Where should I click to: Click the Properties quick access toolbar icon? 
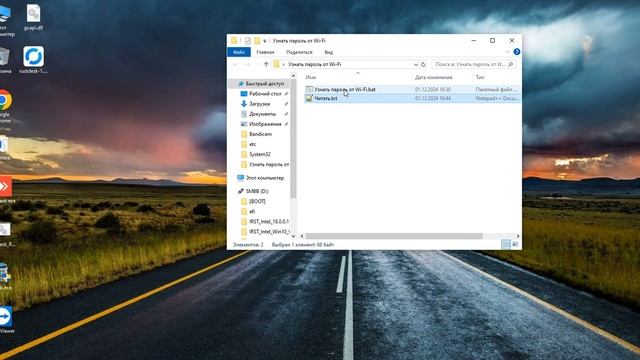[x=248, y=41]
